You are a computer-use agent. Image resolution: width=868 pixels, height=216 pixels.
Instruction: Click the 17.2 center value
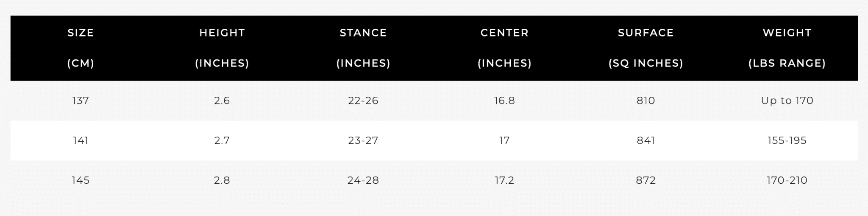(504, 180)
